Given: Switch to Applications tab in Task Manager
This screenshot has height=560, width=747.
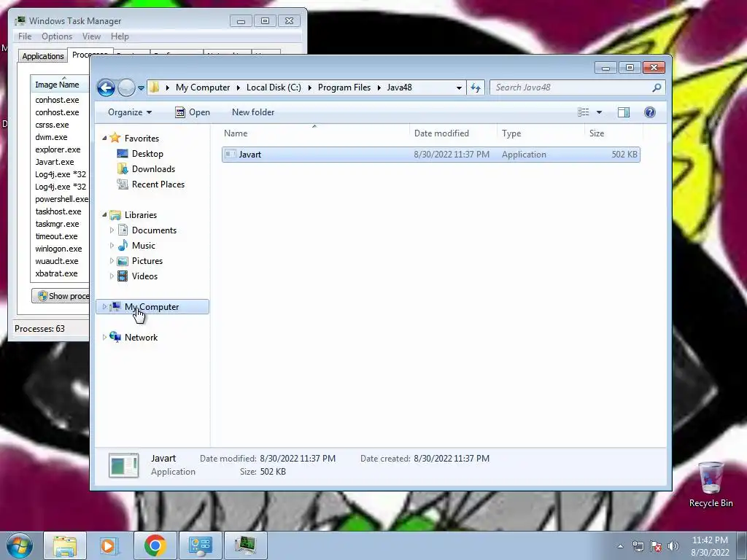Looking at the screenshot, I should (x=43, y=56).
